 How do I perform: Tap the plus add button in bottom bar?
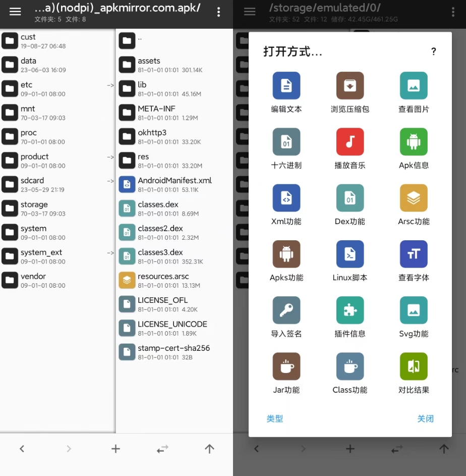(x=115, y=449)
